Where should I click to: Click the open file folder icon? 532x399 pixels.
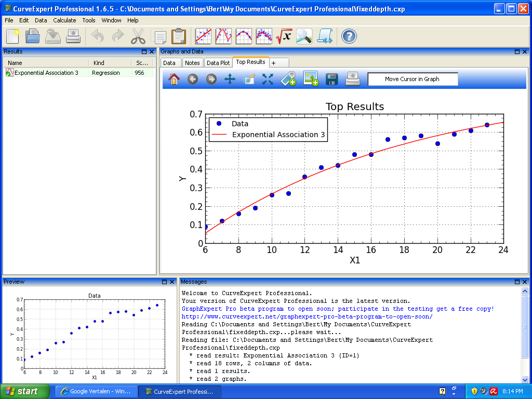tap(33, 36)
